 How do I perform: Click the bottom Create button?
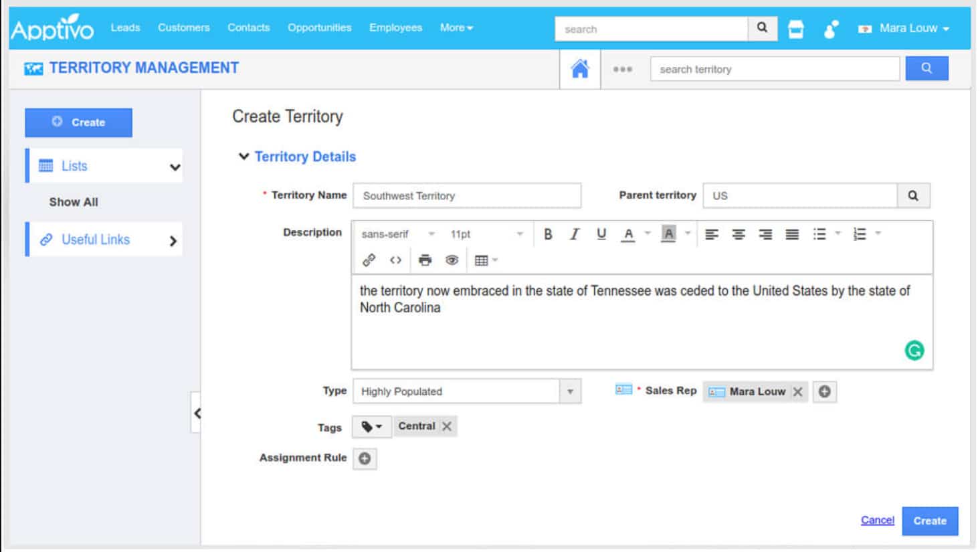point(930,521)
